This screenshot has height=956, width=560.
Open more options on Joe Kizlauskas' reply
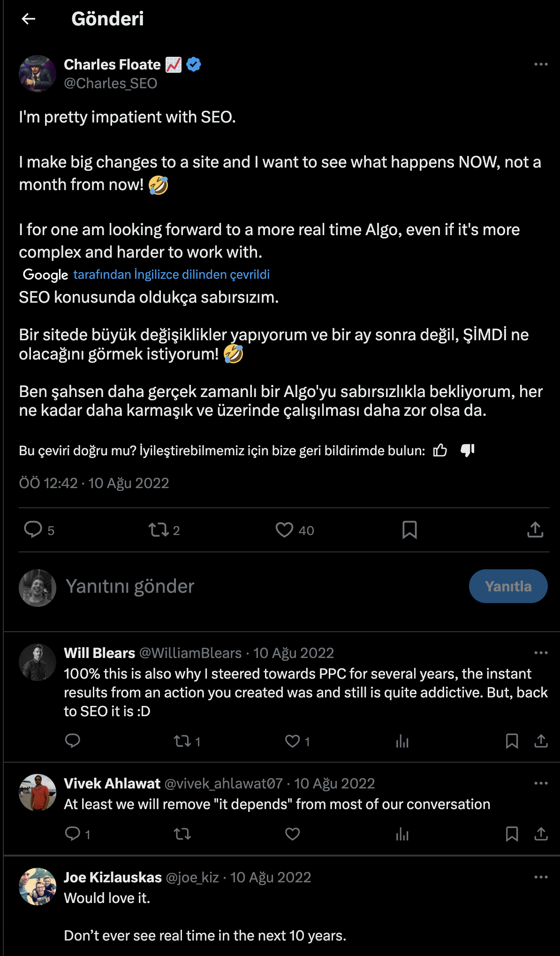(x=540, y=876)
